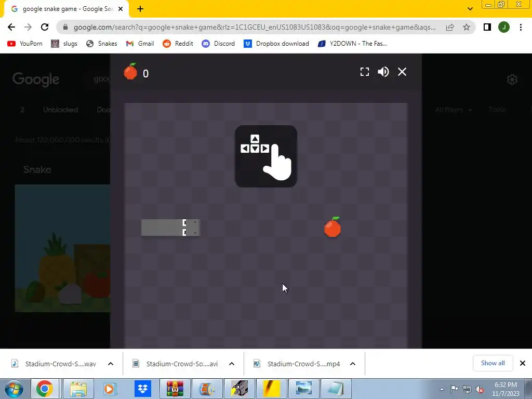
Task: Go forward in browser history
Action: pyautogui.click(x=28, y=27)
